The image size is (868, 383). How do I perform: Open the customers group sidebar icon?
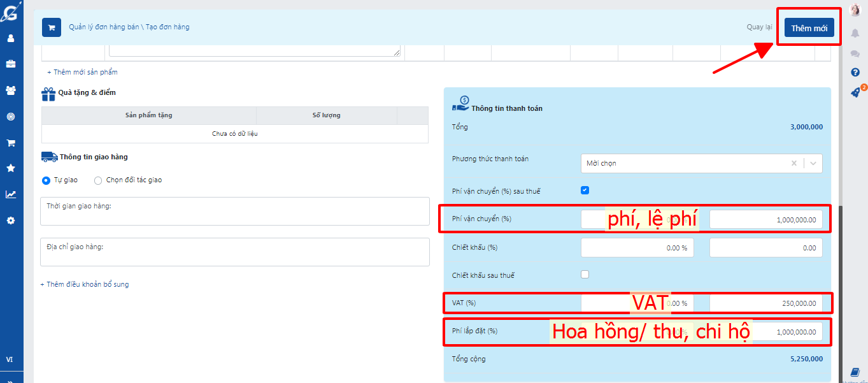coord(11,90)
